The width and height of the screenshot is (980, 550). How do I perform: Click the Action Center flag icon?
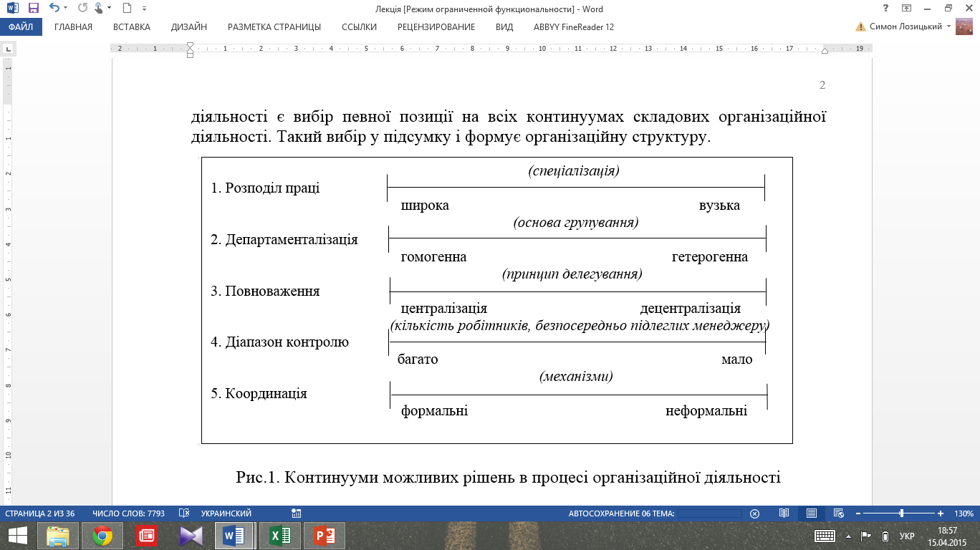[x=865, y=536]
